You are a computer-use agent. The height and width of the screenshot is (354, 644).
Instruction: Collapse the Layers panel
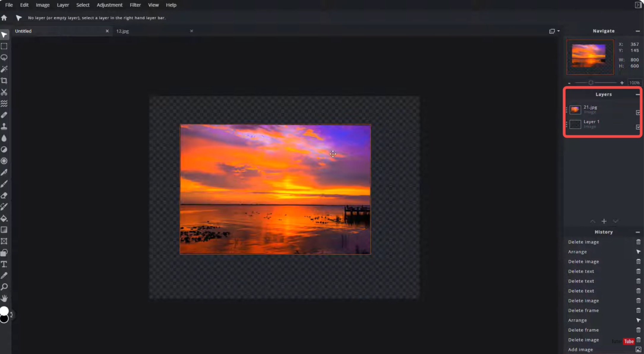point(638,94)
